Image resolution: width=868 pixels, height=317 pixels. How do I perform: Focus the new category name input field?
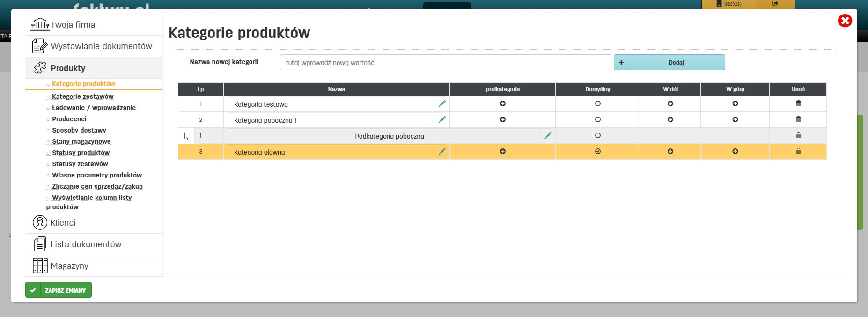click(445, 62)
